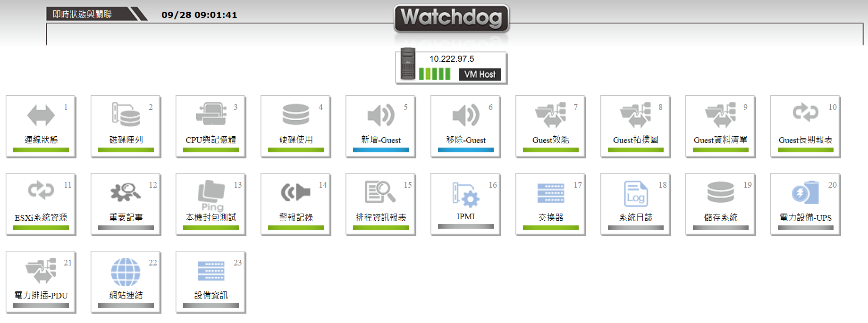The image size is (868, 323).
Task: Click the 網站連結 globe tile
Action: [126, 282]
